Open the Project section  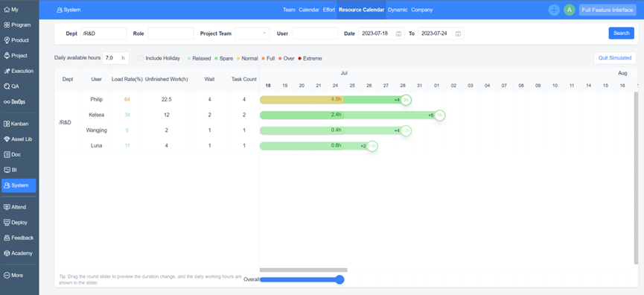tap(16, 55)
